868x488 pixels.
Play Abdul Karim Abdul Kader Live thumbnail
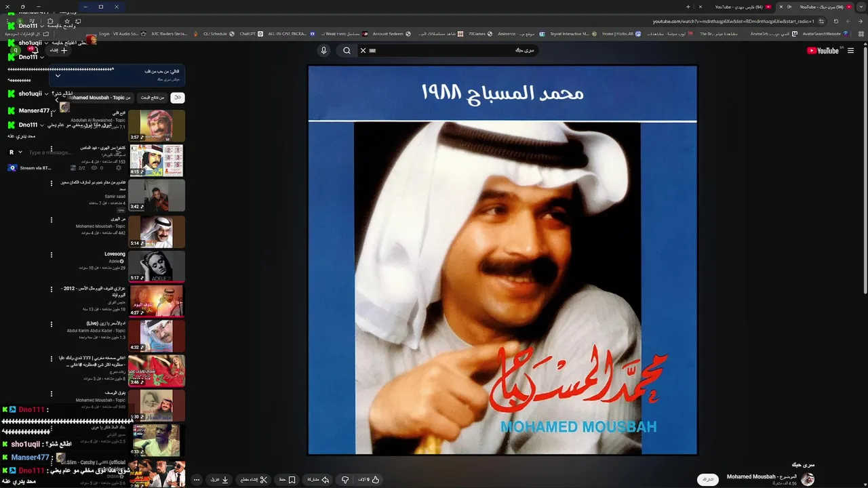[x=157, y=335]
